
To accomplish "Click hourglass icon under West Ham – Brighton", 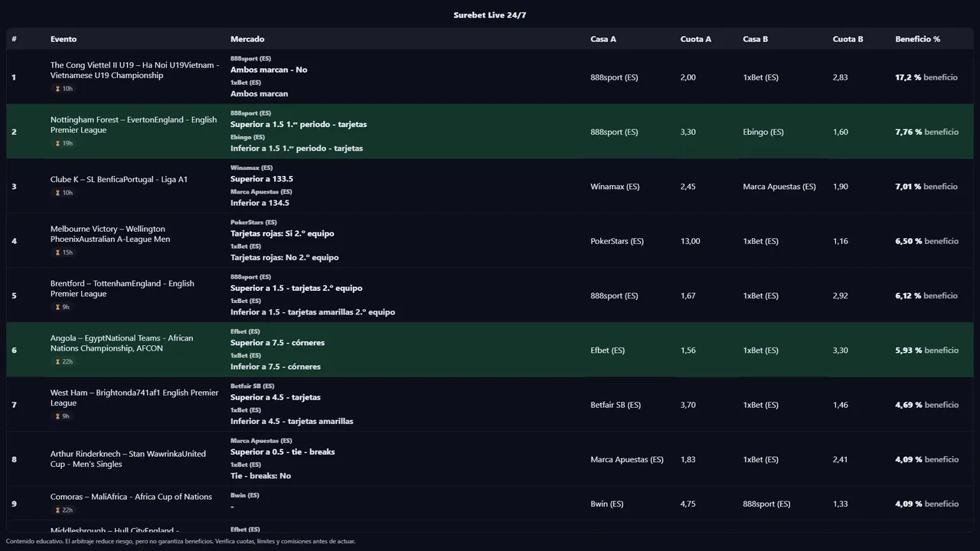I will click(57, 416).
